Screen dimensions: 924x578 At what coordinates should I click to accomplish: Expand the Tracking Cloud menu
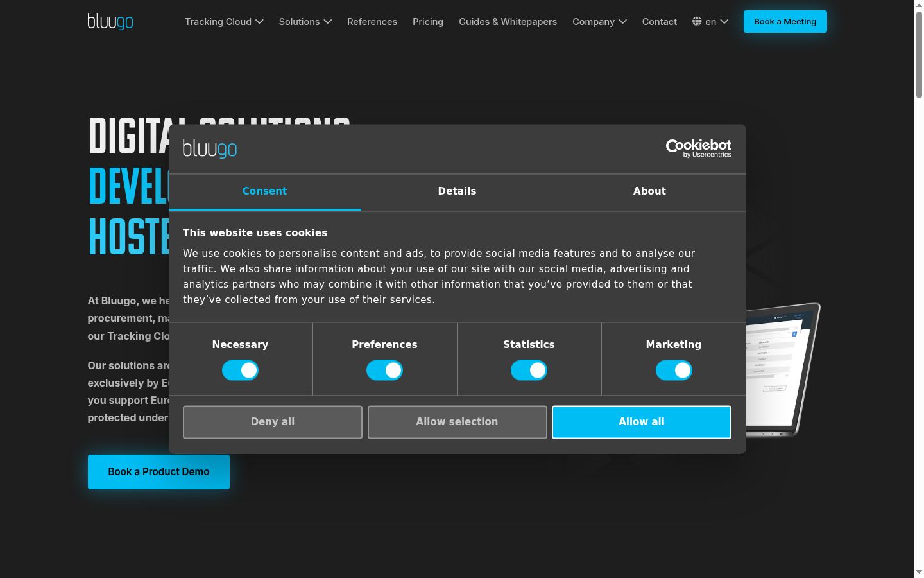(224, 22)
